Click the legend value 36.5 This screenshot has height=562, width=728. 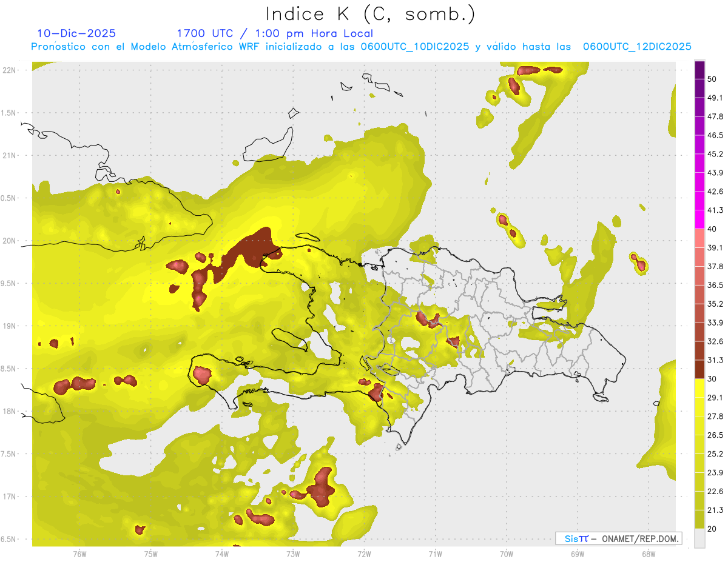coord(715,285)
